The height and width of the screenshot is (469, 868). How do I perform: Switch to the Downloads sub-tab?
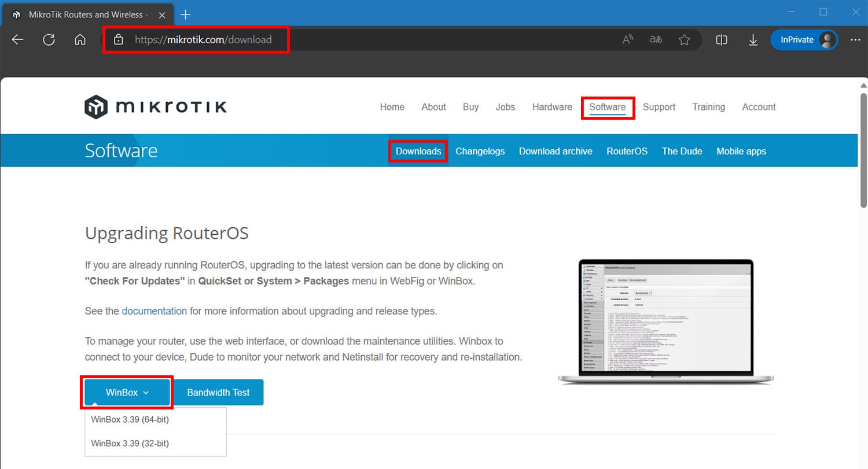point(418,151)
